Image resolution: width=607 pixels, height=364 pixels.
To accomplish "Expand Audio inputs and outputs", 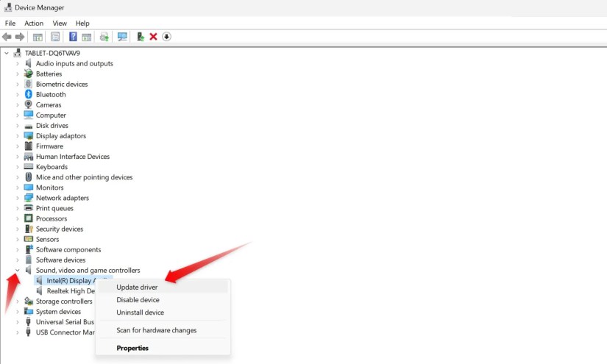I will coord(18,63).
